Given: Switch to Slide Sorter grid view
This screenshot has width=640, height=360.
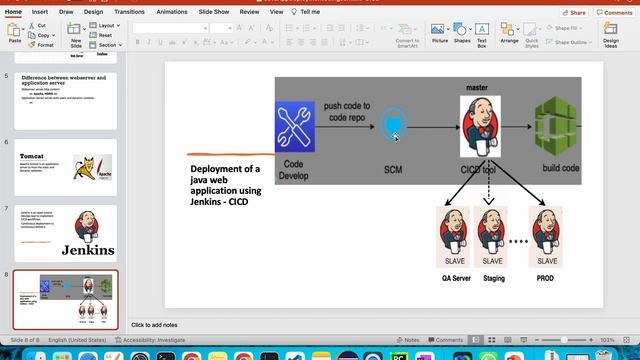Looking at the screenshot, I should click(x=491, y=340).
